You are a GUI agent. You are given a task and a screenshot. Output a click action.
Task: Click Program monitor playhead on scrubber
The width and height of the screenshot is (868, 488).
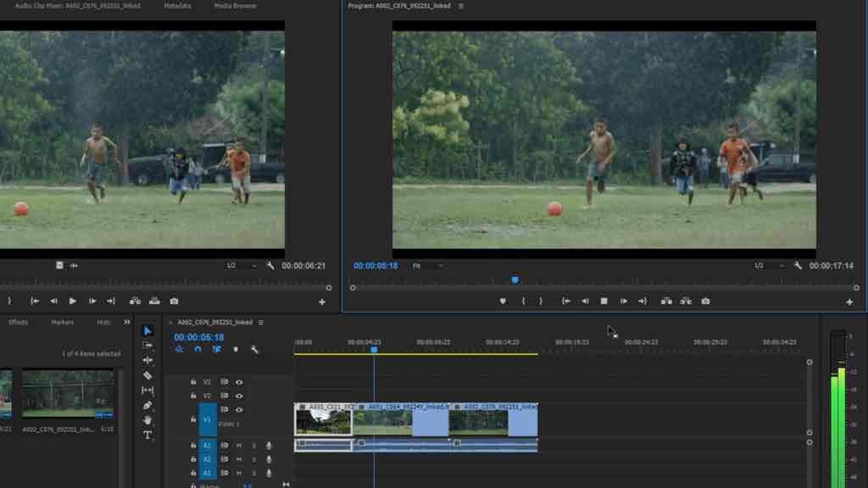click(x=515, y=280)
